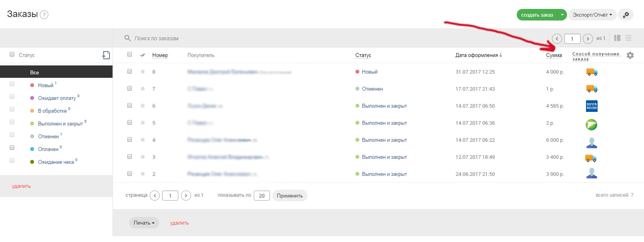Switch to split column view icon
The height and width of the screenshot is (242, 644).
click(x=617, y=38)
